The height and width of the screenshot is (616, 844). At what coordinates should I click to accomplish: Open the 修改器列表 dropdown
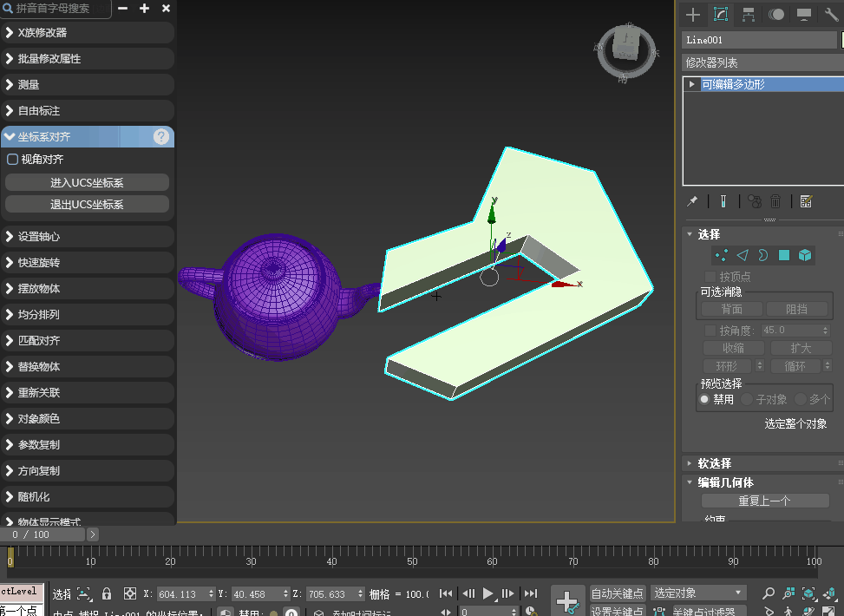point(762,63)
